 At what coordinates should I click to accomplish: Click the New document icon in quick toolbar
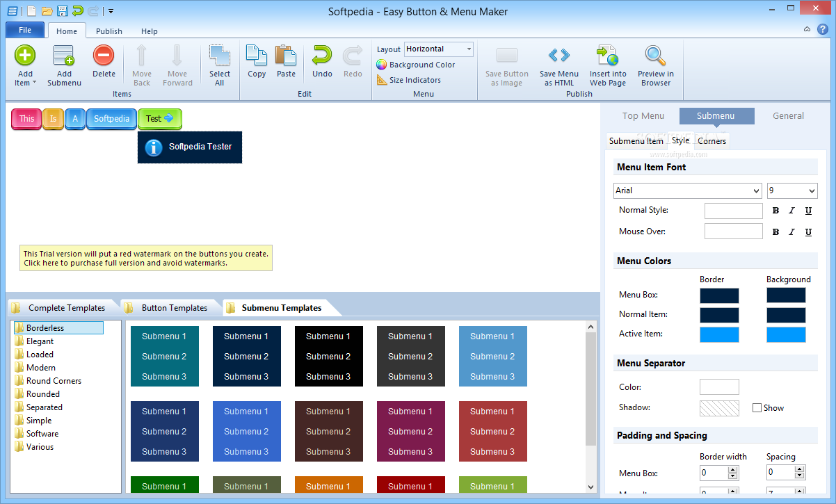pyautogui.click(x=33, y=11)
